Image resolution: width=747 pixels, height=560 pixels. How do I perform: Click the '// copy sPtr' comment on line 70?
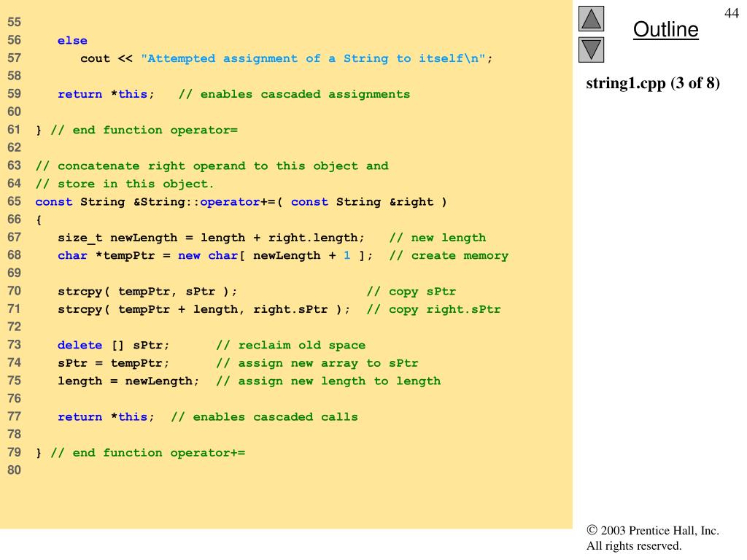pyautogui.click(x=411, y=292)
